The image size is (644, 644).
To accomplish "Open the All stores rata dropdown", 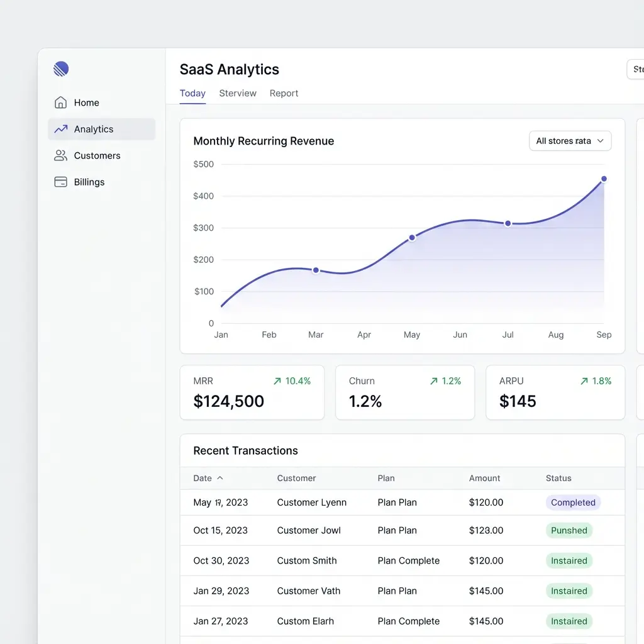I will pyautogui.click(x=570, y=141).
